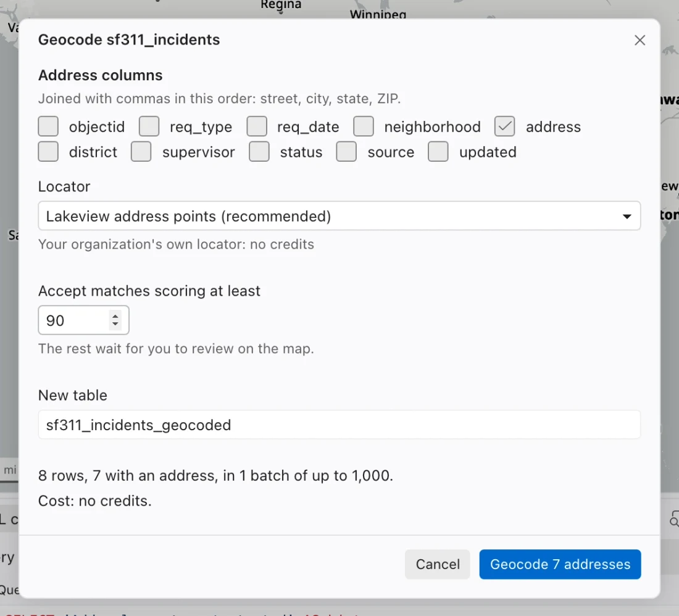Screen dimensions: 679x616
Task: Click 'The rest wait for you' note
Action: 176,349
